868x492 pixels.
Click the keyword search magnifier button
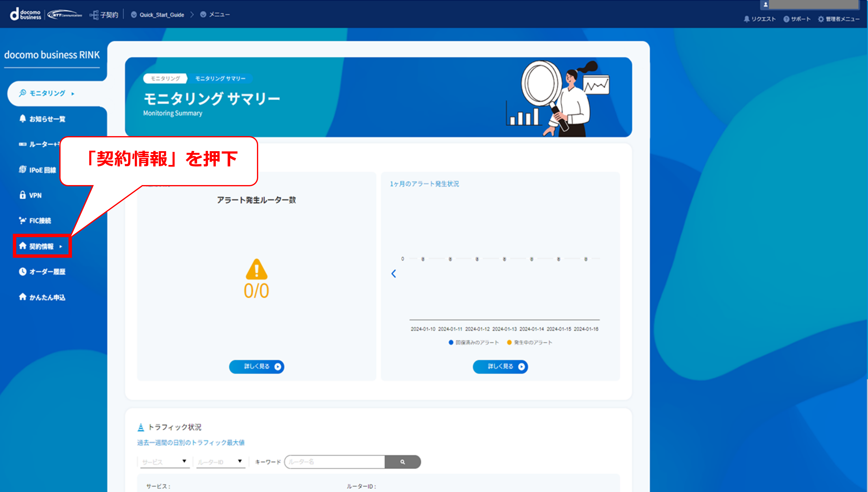pyautogui.click(x=403, y=462)
